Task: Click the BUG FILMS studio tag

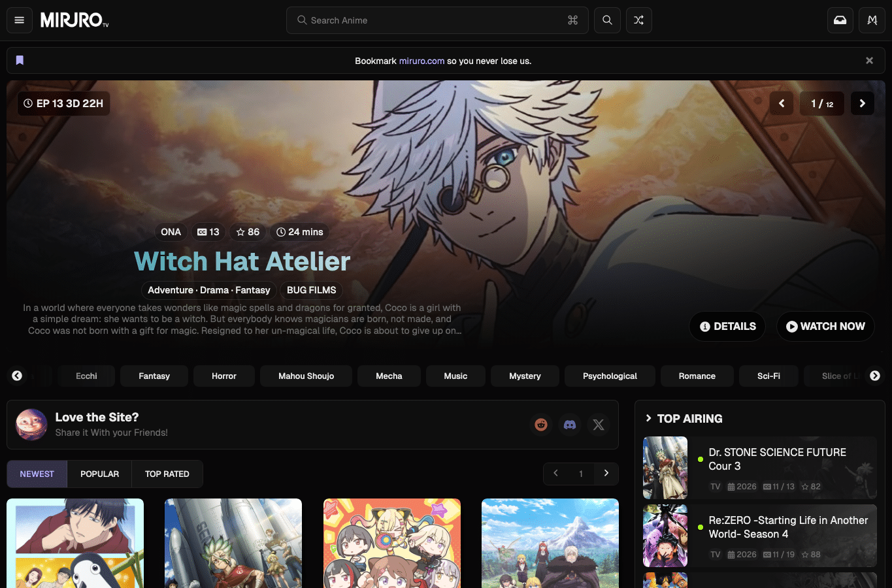Action: (x=312, y=290)
